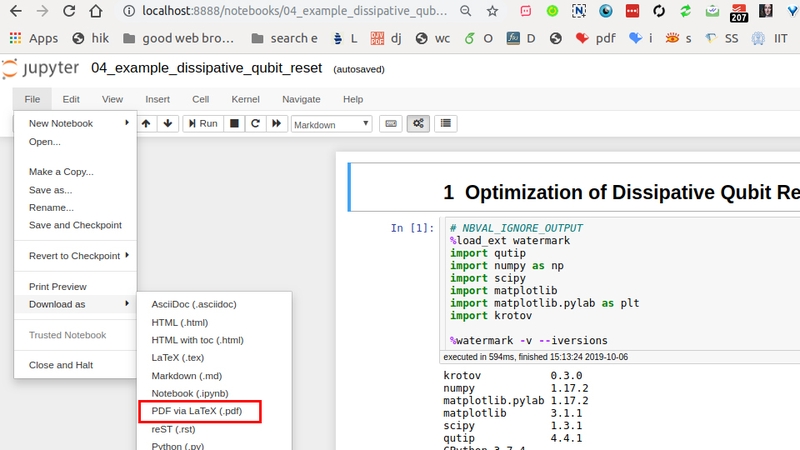Reload the page with refresh icon
The image size is (800, 450).
tap(69, 11)
